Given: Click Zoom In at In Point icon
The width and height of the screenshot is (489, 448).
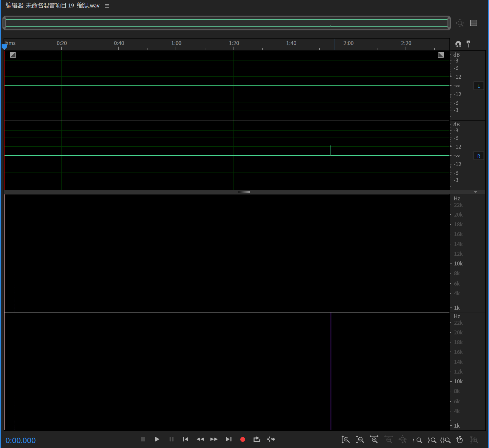Looking at the screenshot, I should coord(417,440).
